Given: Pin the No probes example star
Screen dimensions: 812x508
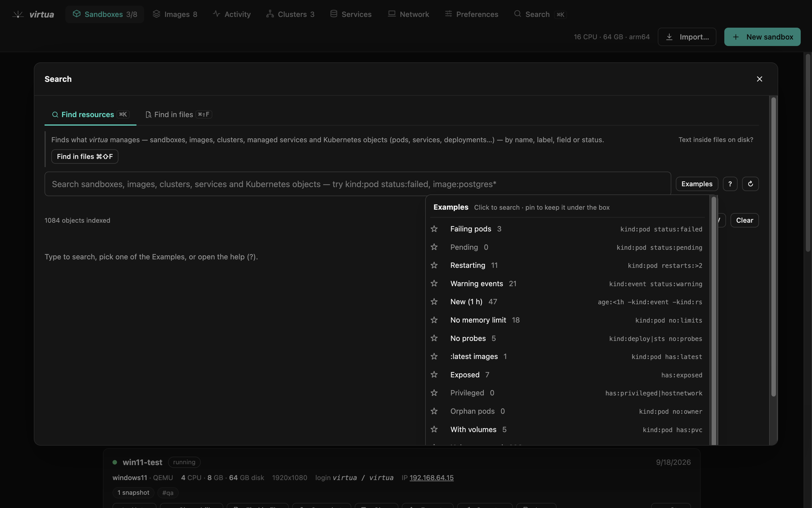Looking at the screenshot, I should [x=434, y=338].
